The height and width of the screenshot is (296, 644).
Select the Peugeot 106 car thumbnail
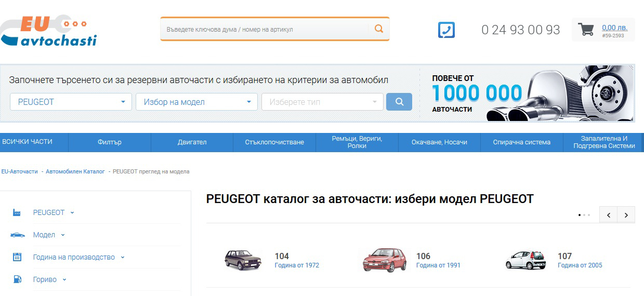point(384,260)
